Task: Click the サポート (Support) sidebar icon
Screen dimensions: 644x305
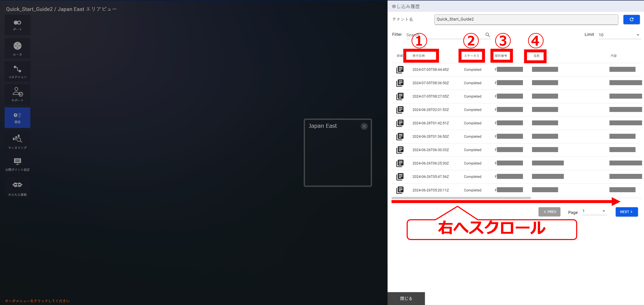Action: click(17, 94)
